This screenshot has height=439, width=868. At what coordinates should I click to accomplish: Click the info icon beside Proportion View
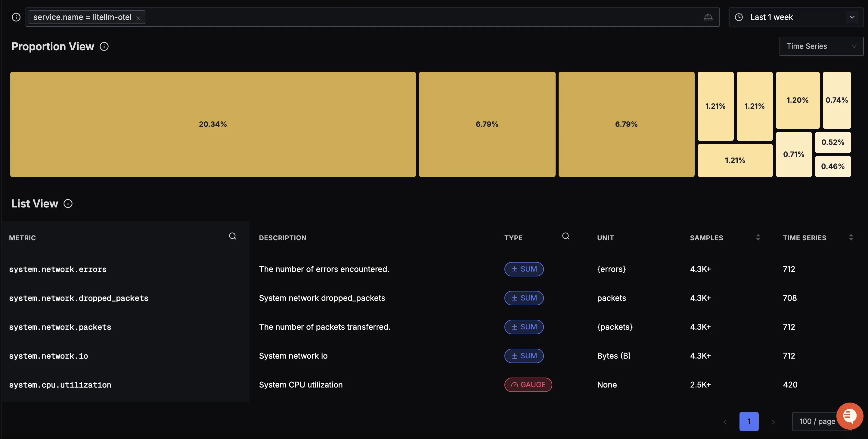[x=104, y=46]
